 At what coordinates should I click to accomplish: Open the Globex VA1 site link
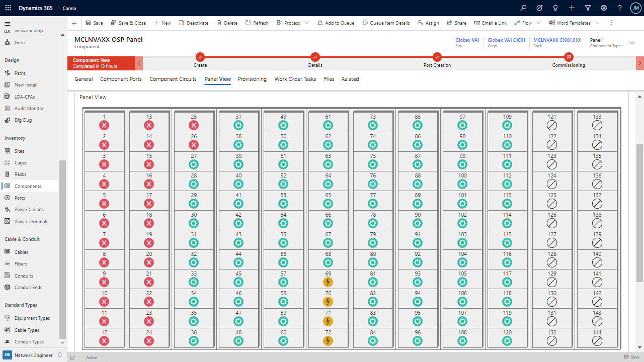tap(467, 40)
